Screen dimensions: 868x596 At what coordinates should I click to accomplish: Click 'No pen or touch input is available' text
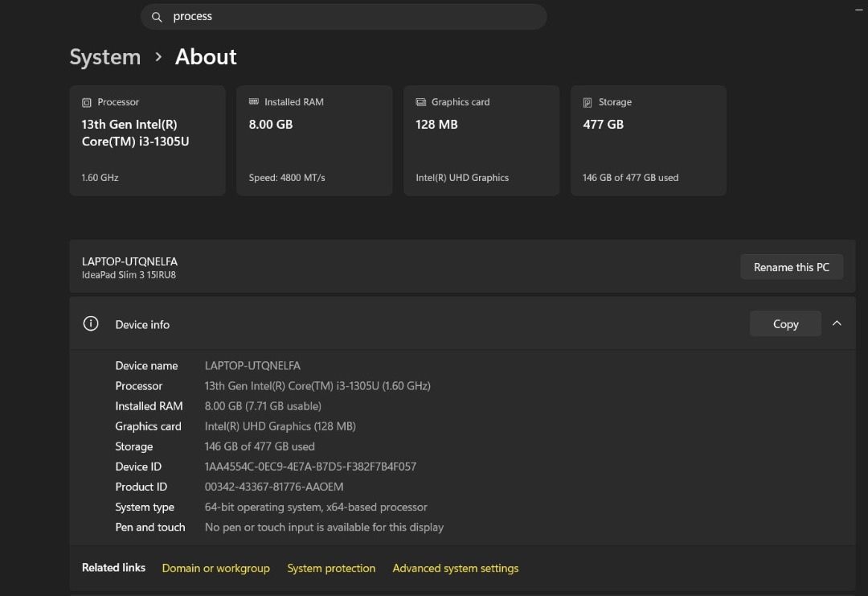point(325,528)
